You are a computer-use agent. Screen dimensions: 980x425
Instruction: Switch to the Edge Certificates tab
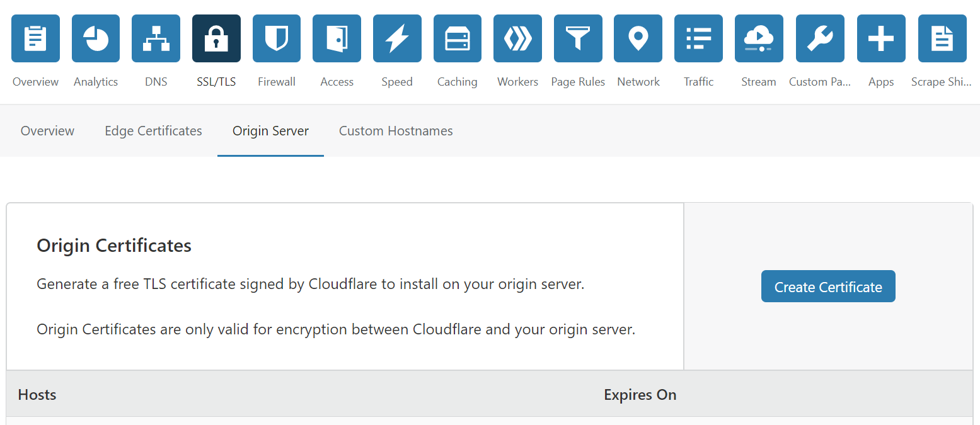click(153, 131)
